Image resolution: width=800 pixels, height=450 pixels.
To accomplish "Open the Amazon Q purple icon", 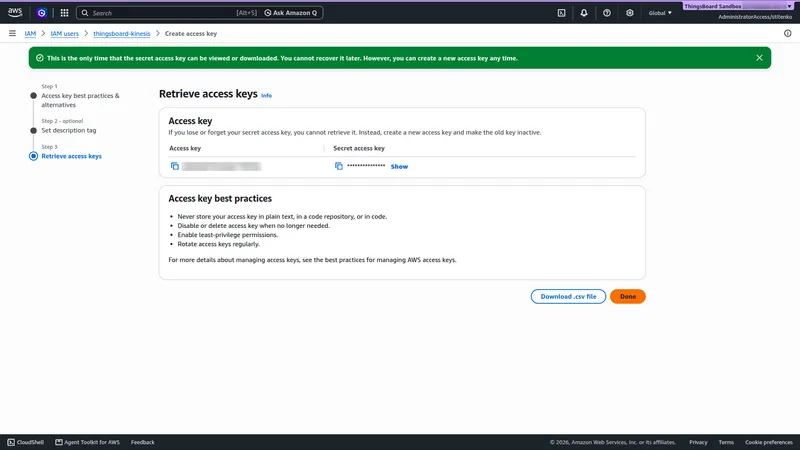I will click(x=42, y=13).
